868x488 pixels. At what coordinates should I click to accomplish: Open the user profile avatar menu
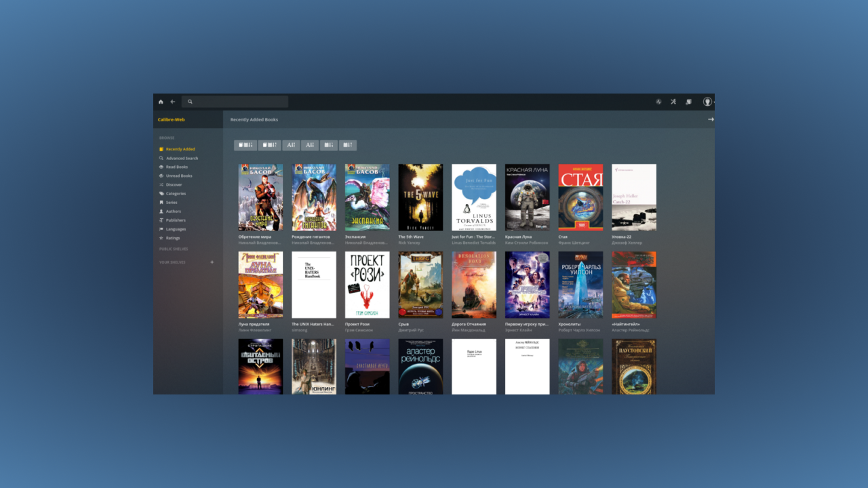(x=707, y=102)
